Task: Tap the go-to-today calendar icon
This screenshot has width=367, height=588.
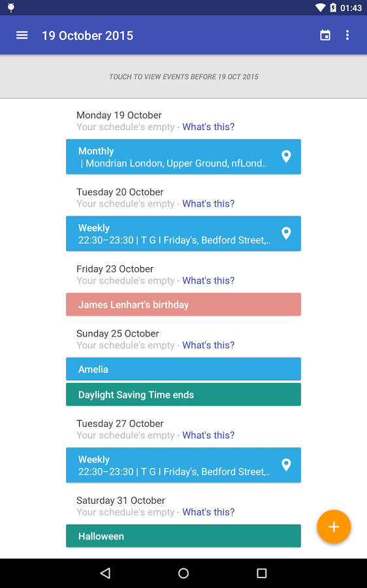Action: pyautogui.click(x=325, y=35)
